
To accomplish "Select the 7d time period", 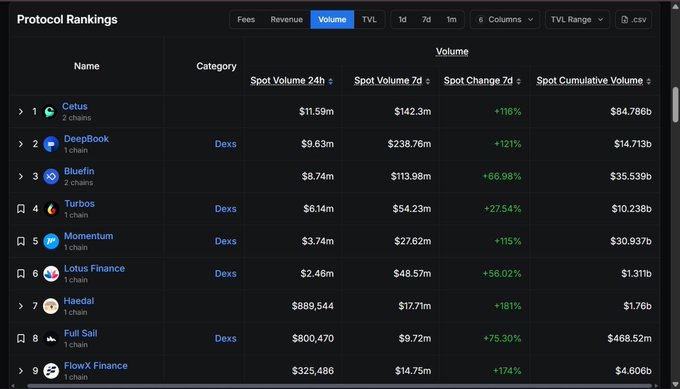I will tap(426, 20).
